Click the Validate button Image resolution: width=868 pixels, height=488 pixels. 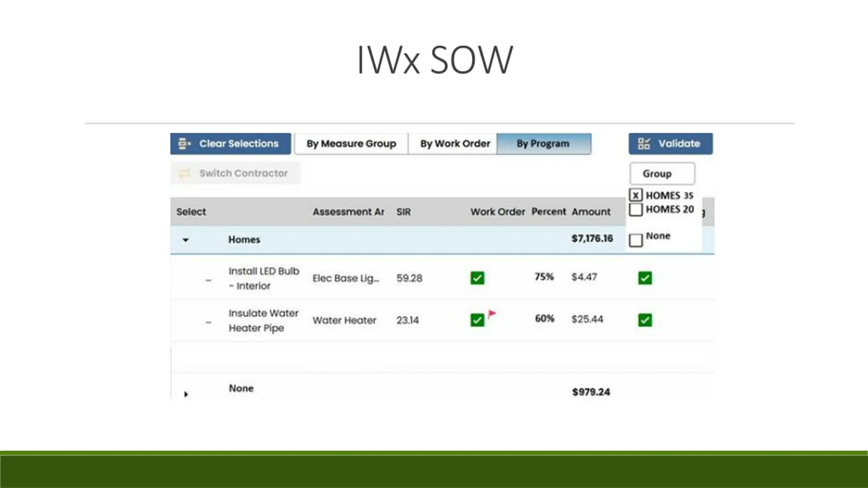pos(671,144)
